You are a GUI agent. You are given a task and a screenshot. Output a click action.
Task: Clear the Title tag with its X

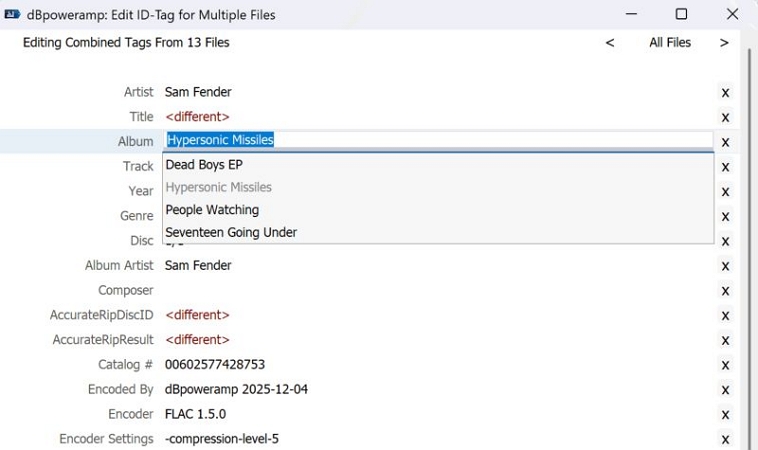[725, 117]
